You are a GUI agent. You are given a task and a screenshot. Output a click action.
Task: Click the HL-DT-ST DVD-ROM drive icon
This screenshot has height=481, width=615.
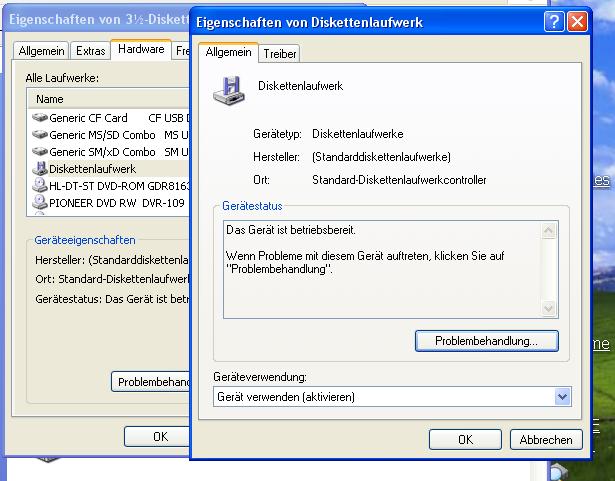(x=40, y=186)
